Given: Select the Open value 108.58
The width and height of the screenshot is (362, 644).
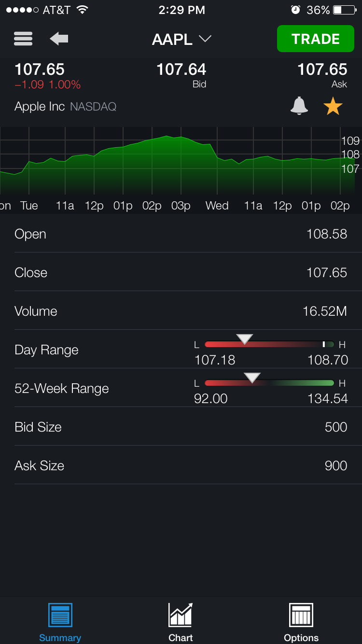Looking at the screenshot, I should (327, 234).
